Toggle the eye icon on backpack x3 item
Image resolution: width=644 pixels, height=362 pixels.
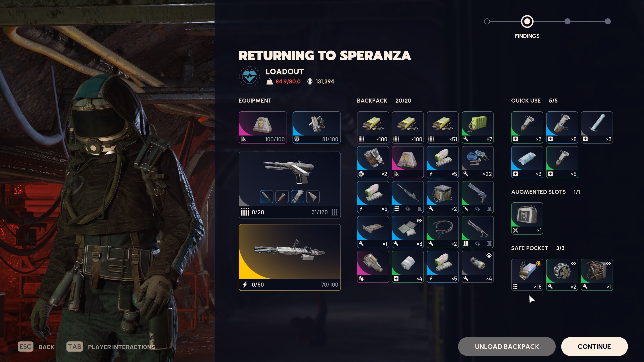point(419,220)
